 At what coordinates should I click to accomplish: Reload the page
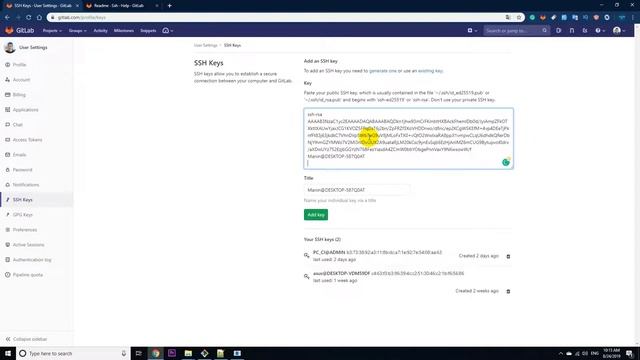29,18
